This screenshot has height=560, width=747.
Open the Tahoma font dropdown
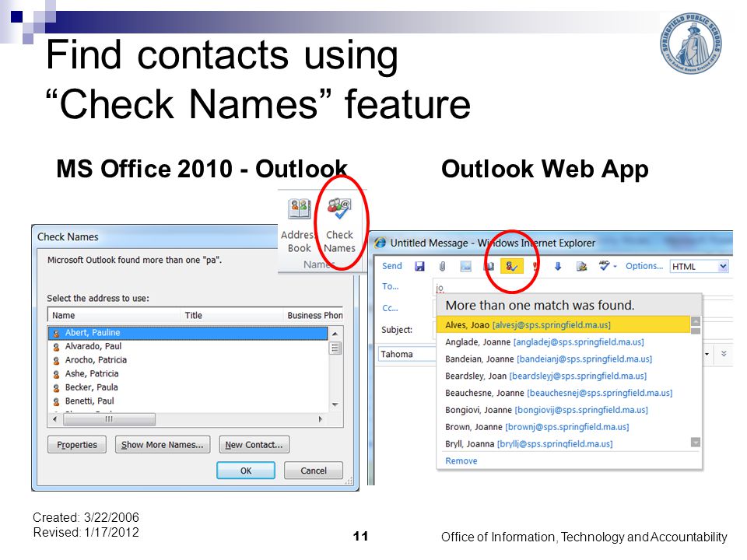(409, 355)
